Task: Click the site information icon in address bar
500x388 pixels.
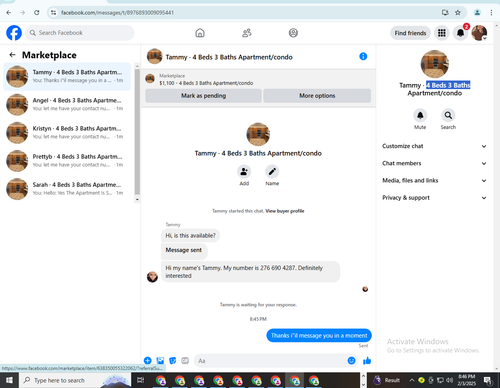Action: pyautogui.click(x=53, y=13)
